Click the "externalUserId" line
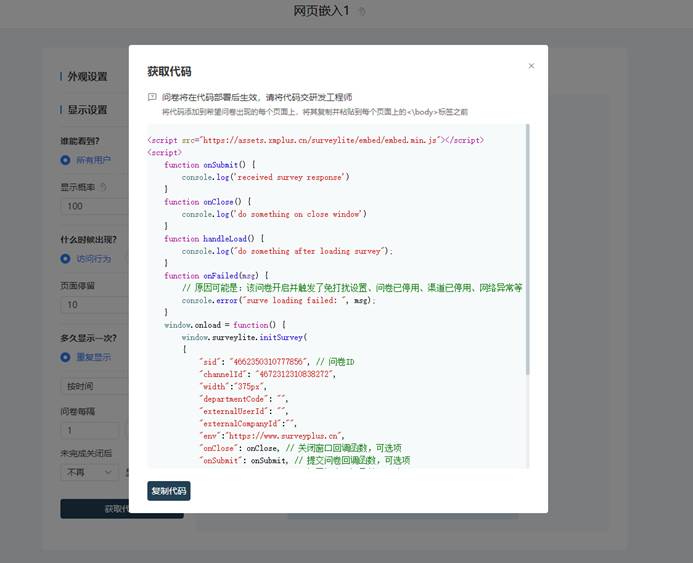 point(244,411)
